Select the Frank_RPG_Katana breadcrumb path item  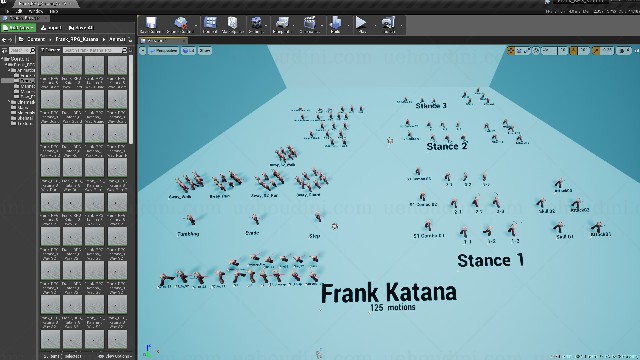(77, 40)
